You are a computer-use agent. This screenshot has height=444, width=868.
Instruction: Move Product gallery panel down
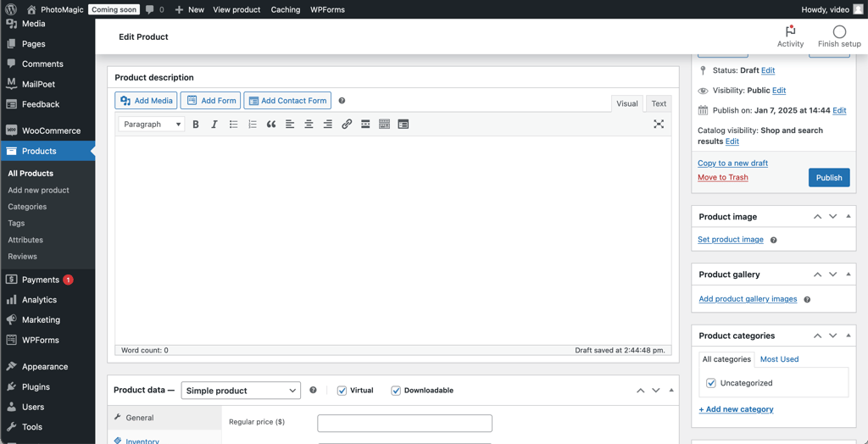tap(833, 275)
